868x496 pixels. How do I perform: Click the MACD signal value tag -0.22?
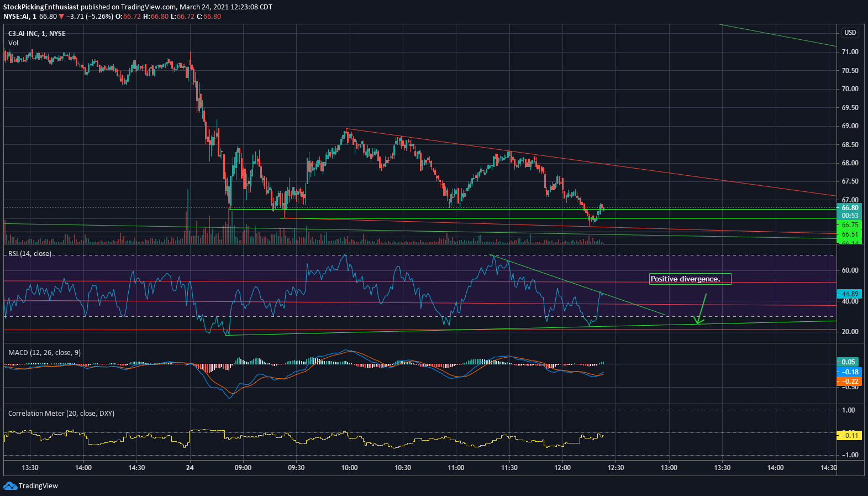tap(850, 381)
